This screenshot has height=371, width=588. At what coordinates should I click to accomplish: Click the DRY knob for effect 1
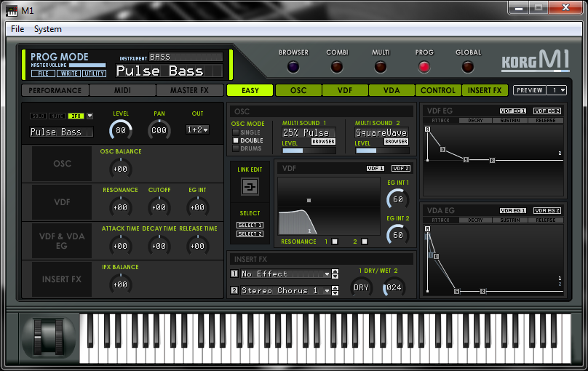point(361,287)
